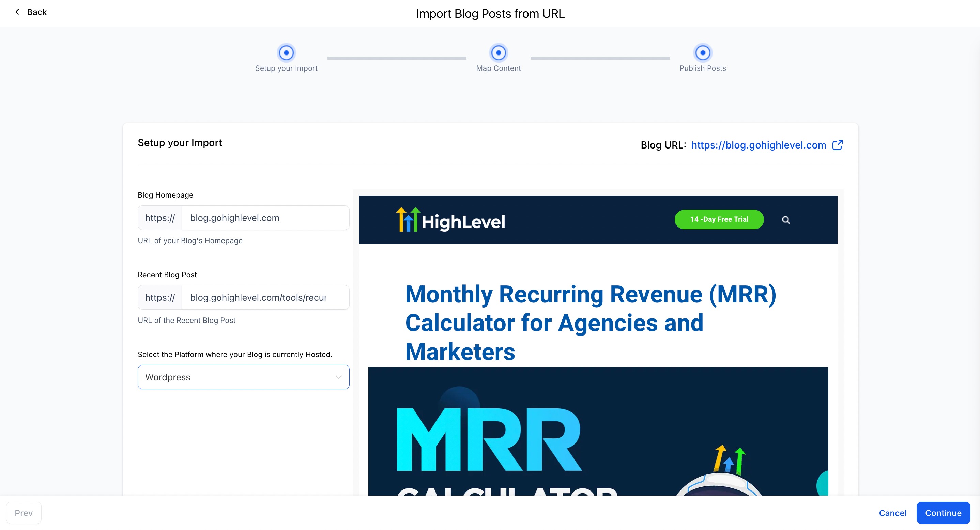The width and height of the screenshot is (980, 530).
Task: Click the 14-Day Free Trial button
Action: click(x=719, y=219)
